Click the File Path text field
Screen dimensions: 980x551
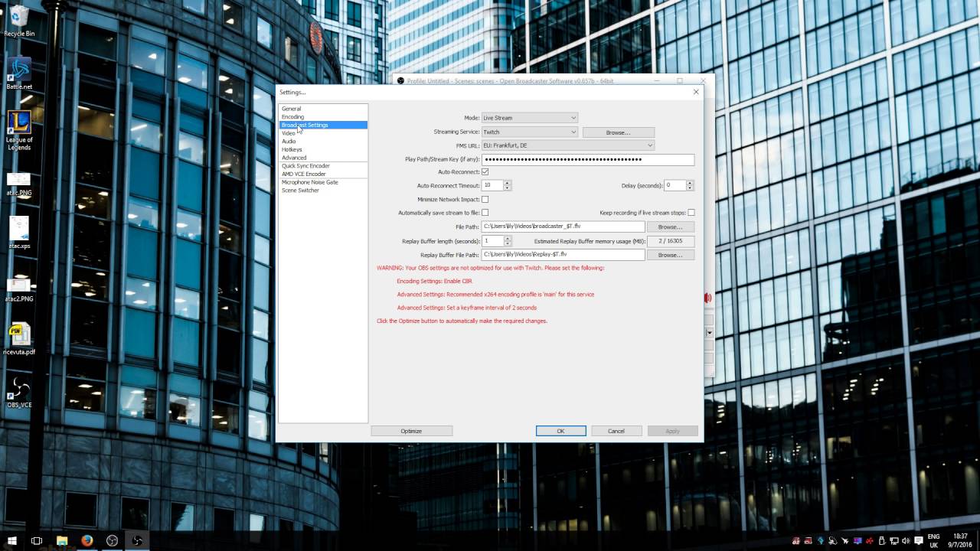coord(563,227)
